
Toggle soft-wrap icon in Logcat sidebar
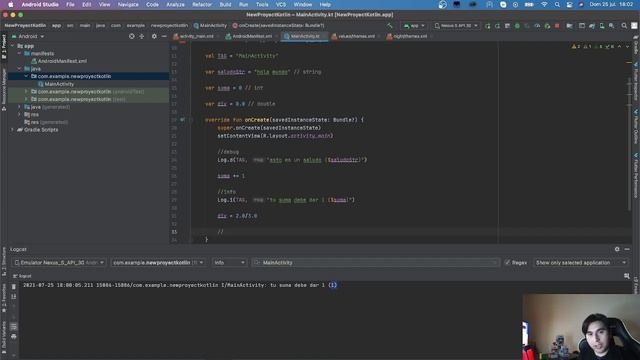click(13, 327)
